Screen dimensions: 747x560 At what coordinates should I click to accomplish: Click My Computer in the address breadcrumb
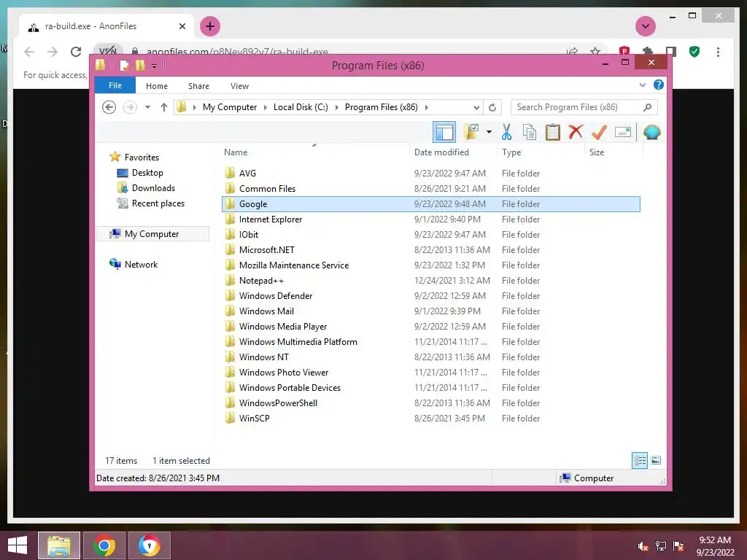230,107
